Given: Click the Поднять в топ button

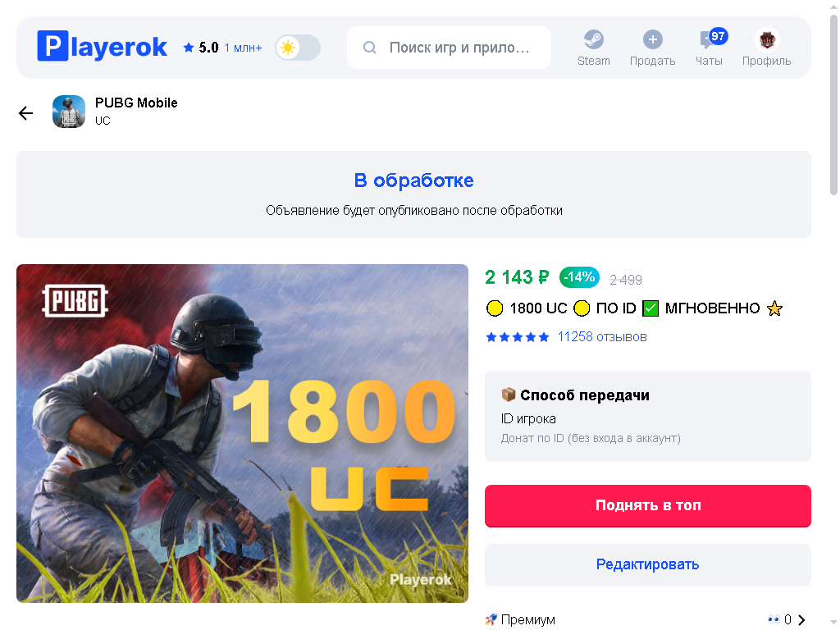Looking at the screenshot, I should [x=648, y=505].
